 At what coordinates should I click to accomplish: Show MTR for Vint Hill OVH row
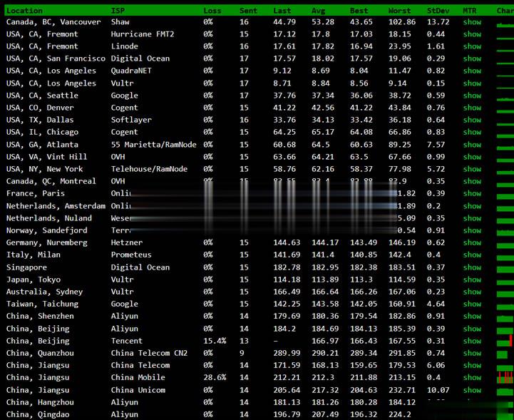[472, 157]
